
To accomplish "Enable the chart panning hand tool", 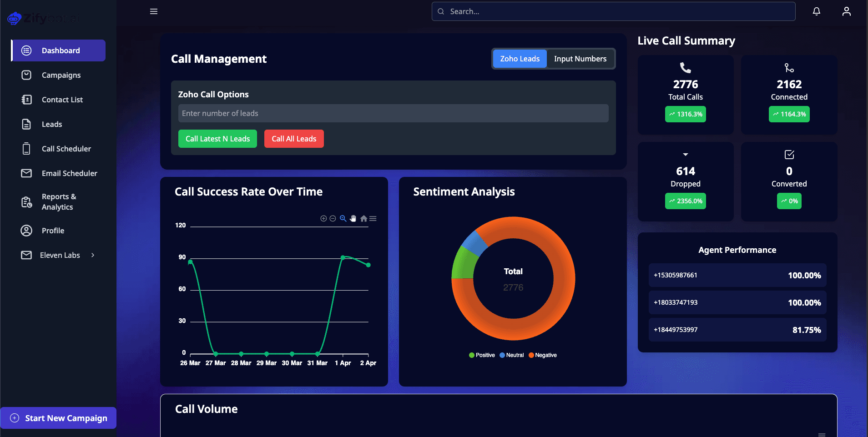I will click(353, 219).
